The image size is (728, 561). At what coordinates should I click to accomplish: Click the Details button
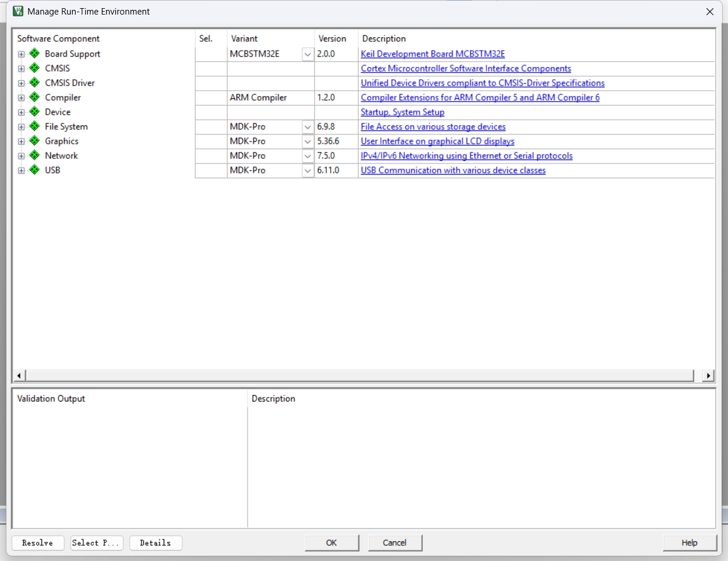(156, 543)
